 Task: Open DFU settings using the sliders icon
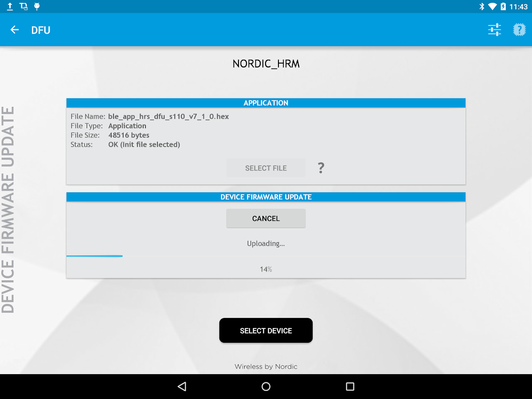click(x=494, y=29)
